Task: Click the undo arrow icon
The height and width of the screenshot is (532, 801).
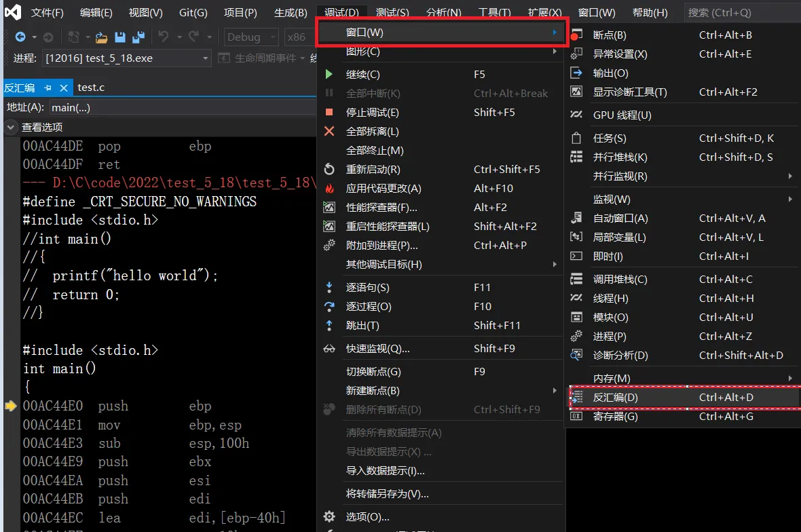Action: point(164,36)
